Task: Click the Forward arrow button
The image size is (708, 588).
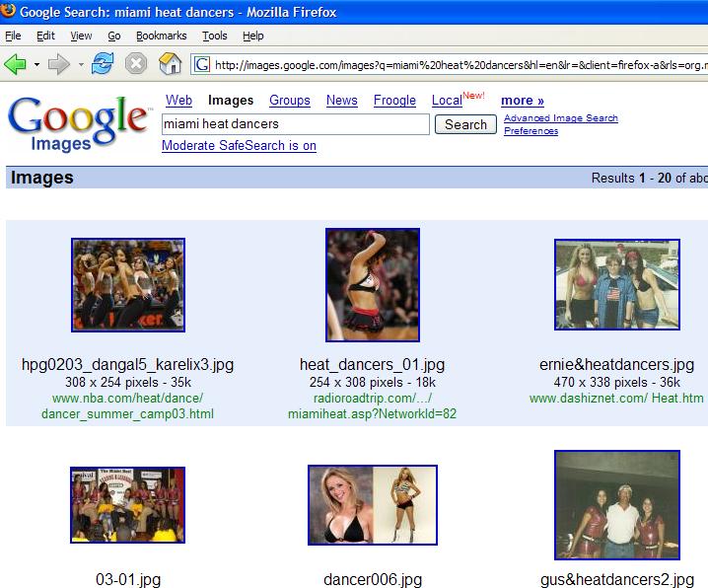Action: [x=58, y=64]
